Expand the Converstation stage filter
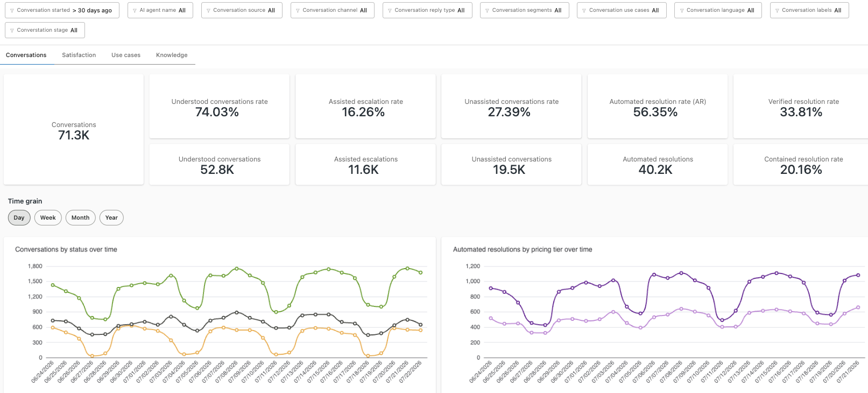The image size is (868, 393). click(x=45, y=30)
